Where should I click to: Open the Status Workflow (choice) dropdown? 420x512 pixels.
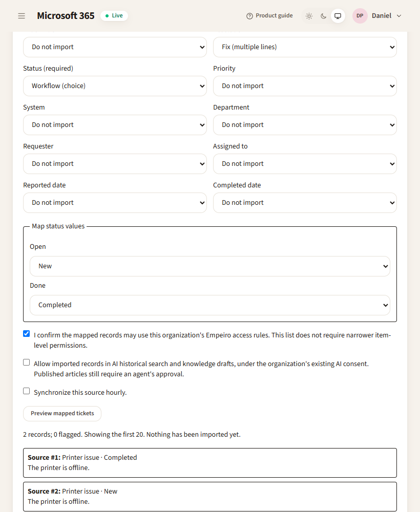[x=115, y=86]
